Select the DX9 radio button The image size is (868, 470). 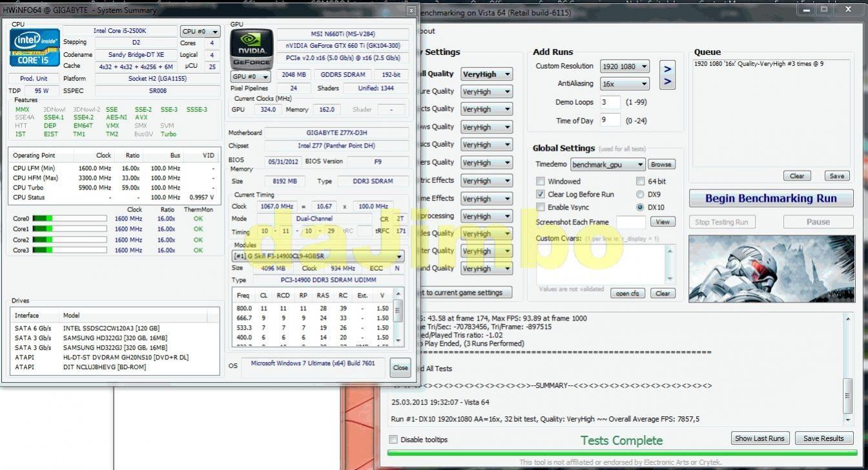pyautogui.click(x=640, y=194)
